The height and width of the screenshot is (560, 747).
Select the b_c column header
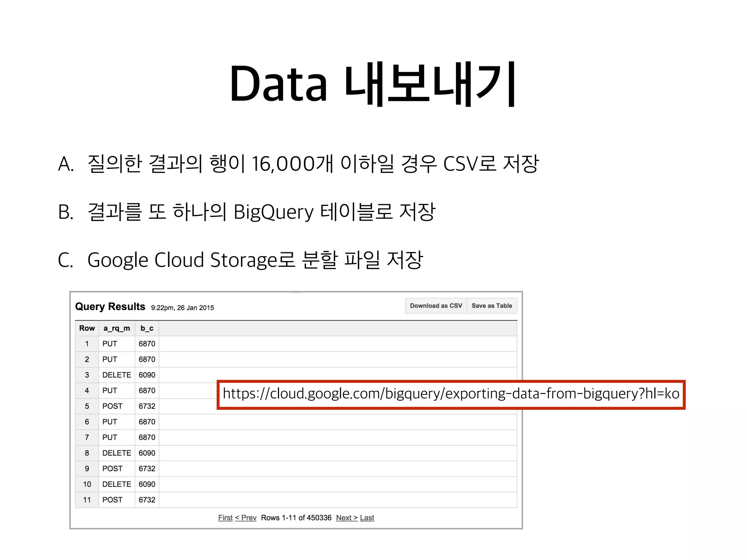click(x=147, y=328)
